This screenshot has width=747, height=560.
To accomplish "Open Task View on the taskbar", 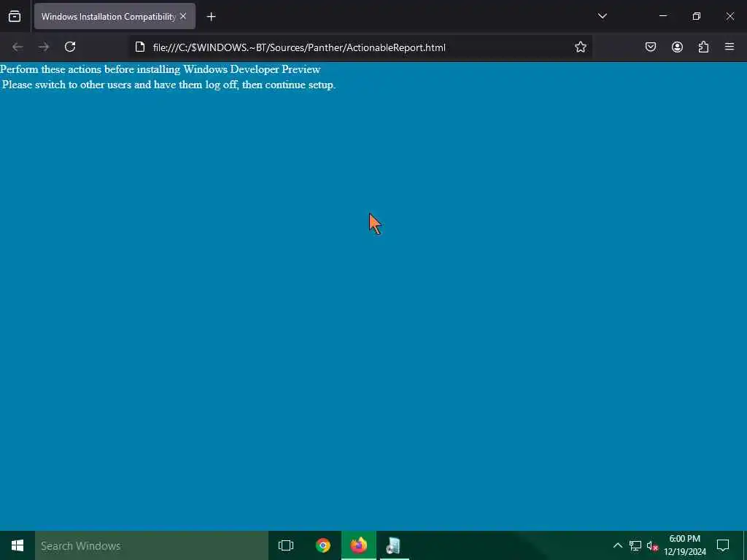I will (286, 545).
